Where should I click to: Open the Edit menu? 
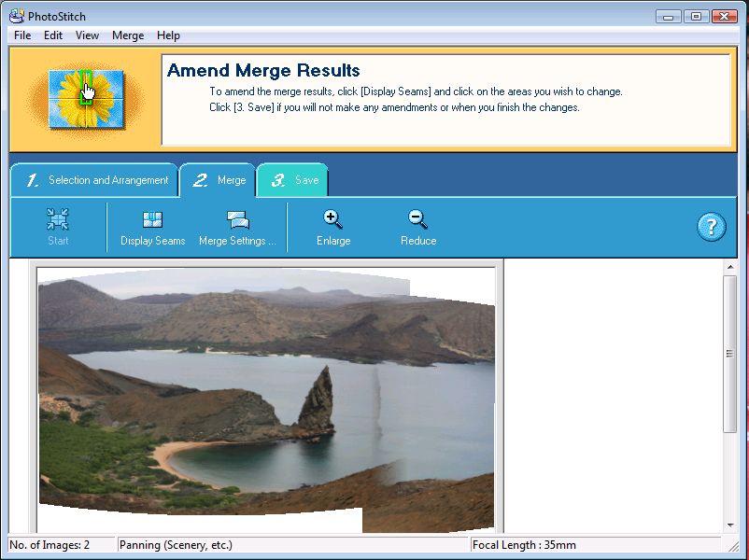click(x=52, y=35)
